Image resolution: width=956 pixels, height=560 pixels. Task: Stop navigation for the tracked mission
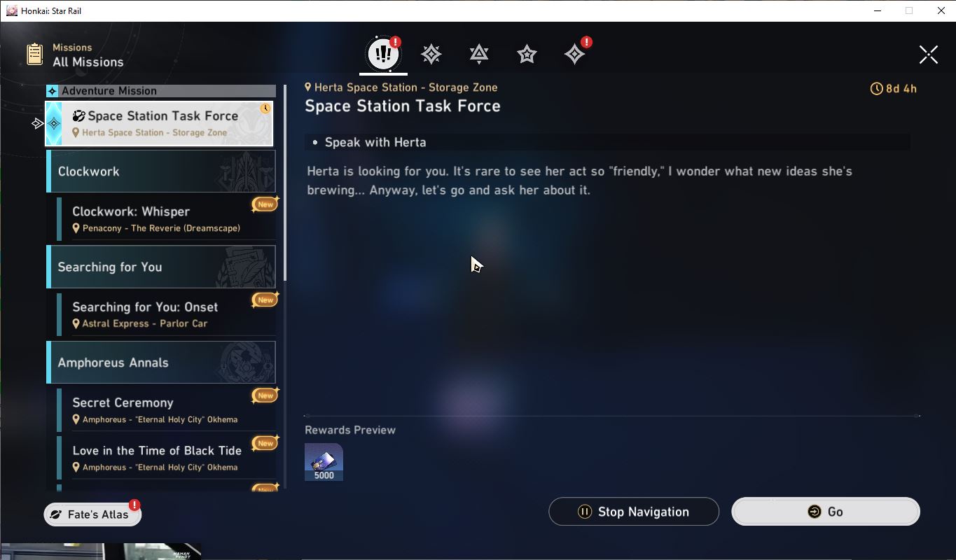(634, 512)
